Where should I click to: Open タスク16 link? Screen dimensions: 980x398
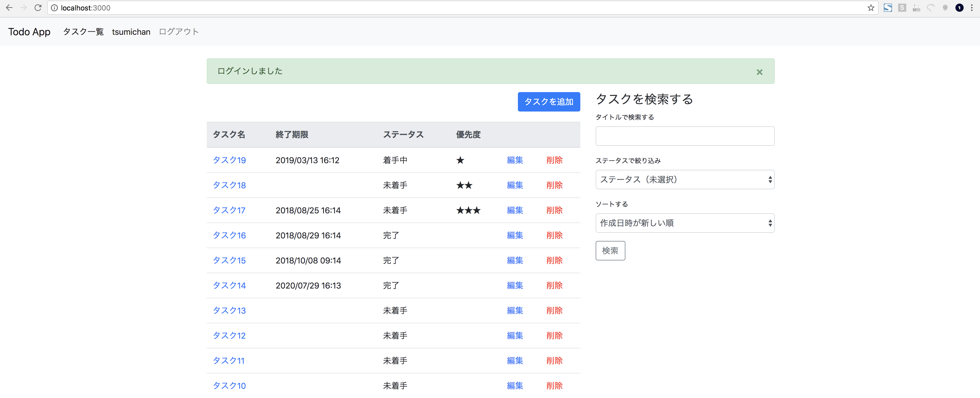click(x=230, y=235)
